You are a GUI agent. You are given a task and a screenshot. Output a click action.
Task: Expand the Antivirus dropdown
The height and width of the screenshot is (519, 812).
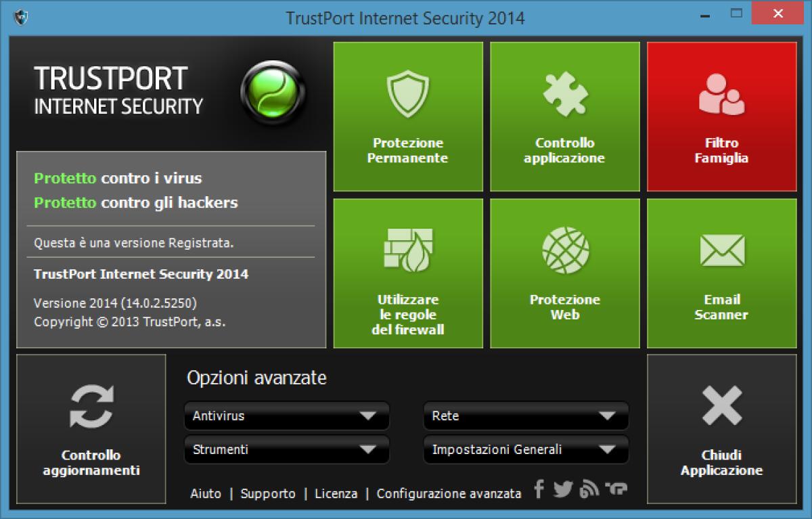click(x=286, y=416)
